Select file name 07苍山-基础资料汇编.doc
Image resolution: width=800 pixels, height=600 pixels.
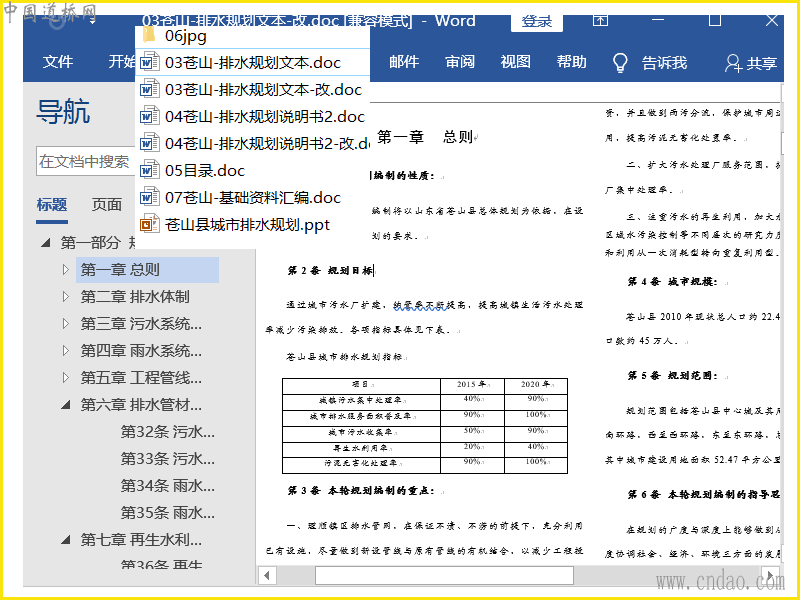(x=253, y=197)
